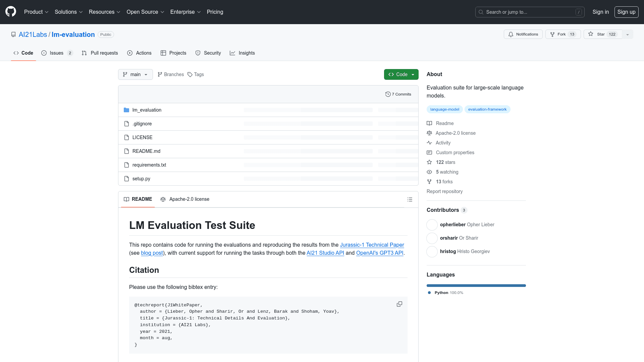Open the Solutions menu
644x362 pixels.
coord(68,12)
